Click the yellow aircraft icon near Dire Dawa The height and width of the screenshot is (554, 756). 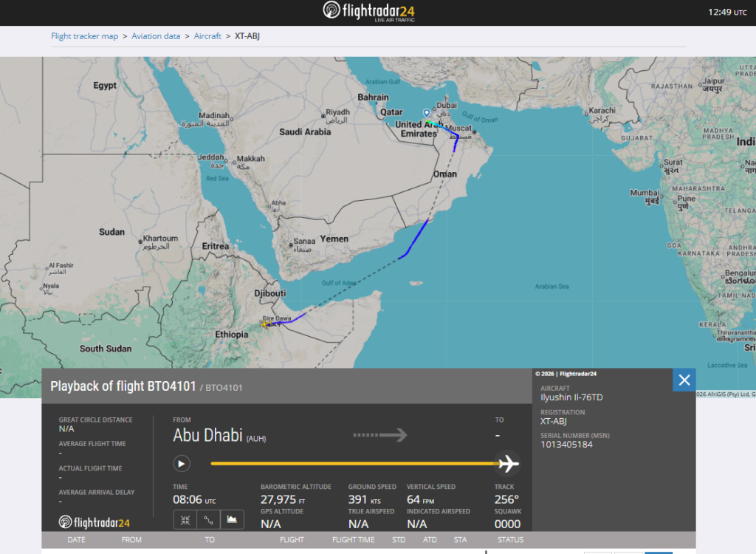(264, 324)
